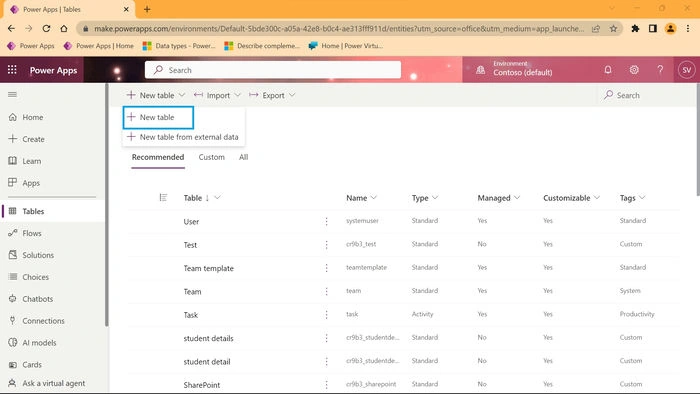Screen dimensions: 700x394
Task: Open the Tags column dropdown
Action: (x=642, y=198)
